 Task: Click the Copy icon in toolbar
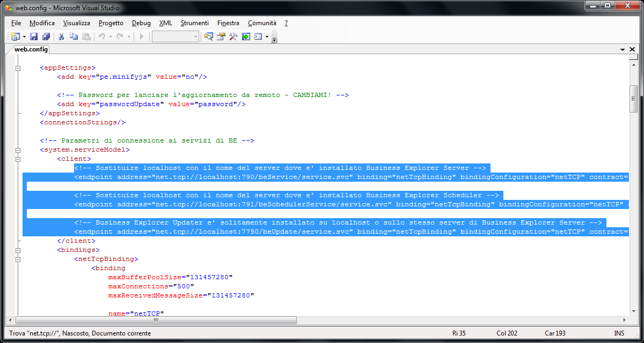point(74,36)
